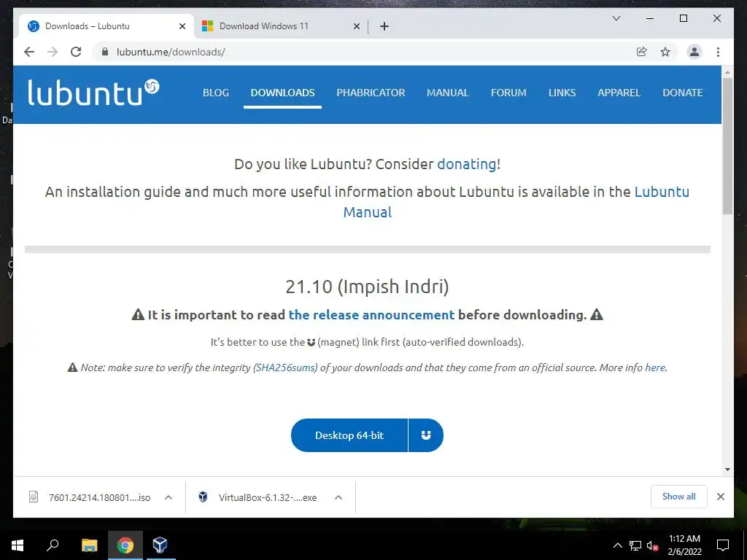
Task: Show hidden system tray icons
Action: [617, 545]
